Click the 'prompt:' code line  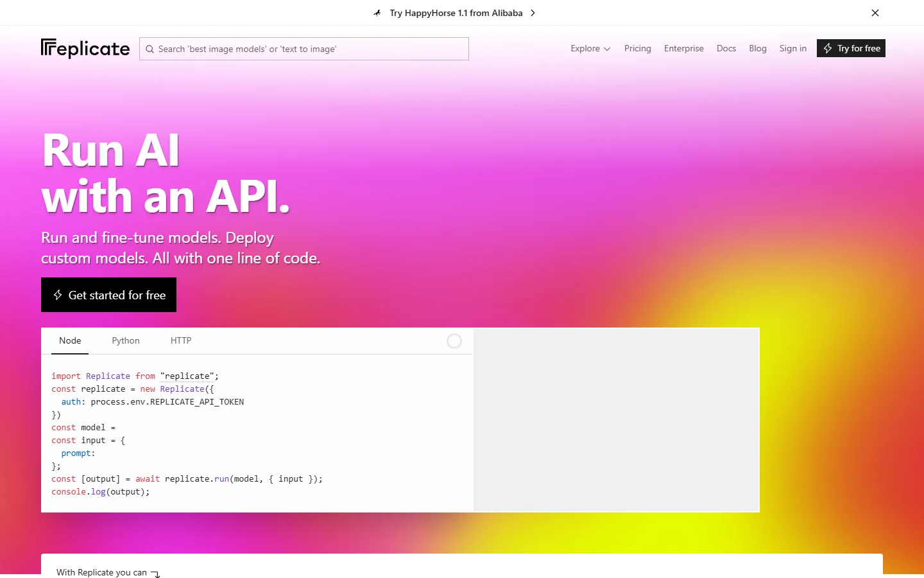(x=78, y=453)
